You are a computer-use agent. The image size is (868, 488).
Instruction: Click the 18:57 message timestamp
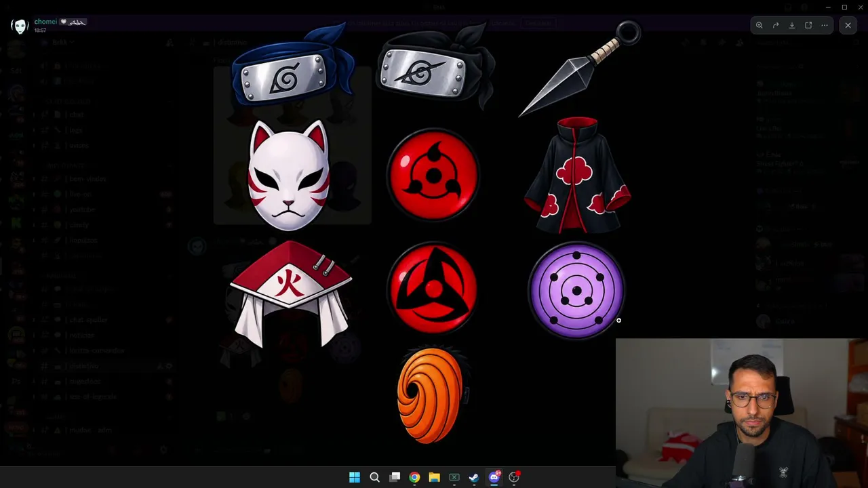(x=40, y=30)
